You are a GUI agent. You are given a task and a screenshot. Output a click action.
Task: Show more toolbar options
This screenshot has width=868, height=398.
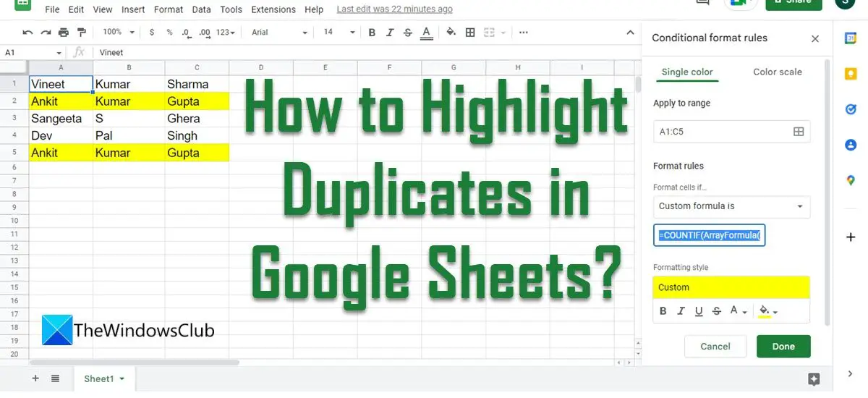pyautogui.click(x=524, y=33)
